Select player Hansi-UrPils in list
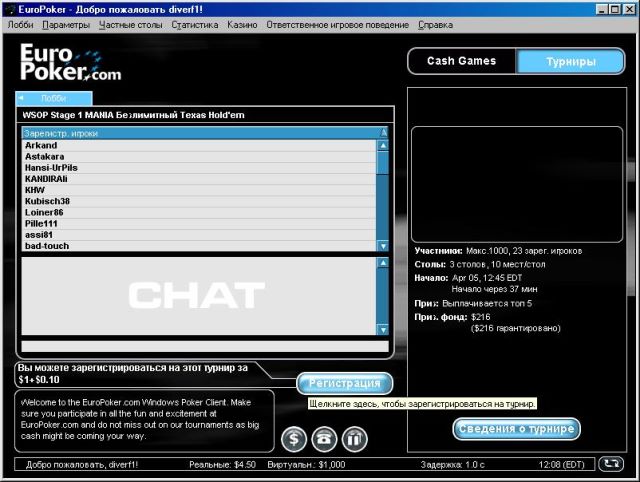Image resolution: width=640 pixels, height=482 pixels. point(199,168)
